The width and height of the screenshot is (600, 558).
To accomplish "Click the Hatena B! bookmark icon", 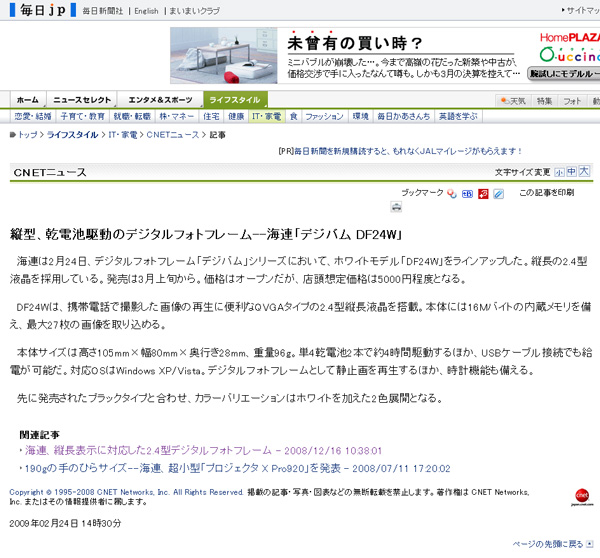I will (467, 194).
